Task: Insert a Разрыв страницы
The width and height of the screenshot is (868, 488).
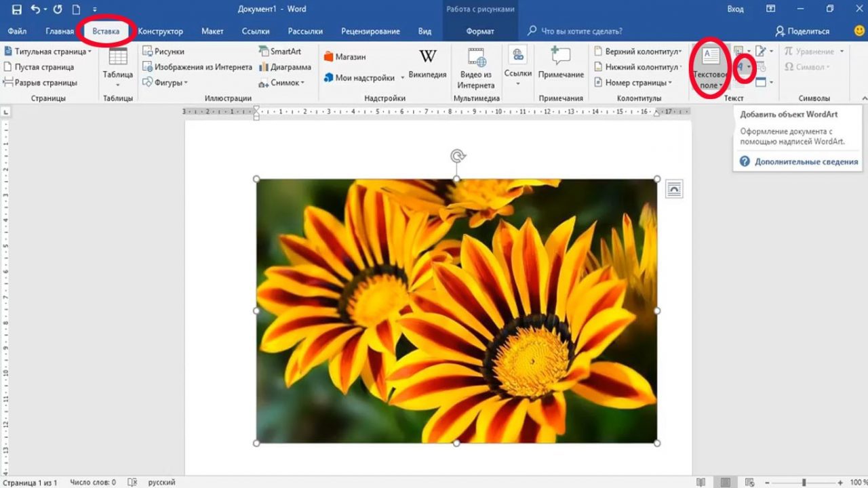Action: (x=41, y=83)
